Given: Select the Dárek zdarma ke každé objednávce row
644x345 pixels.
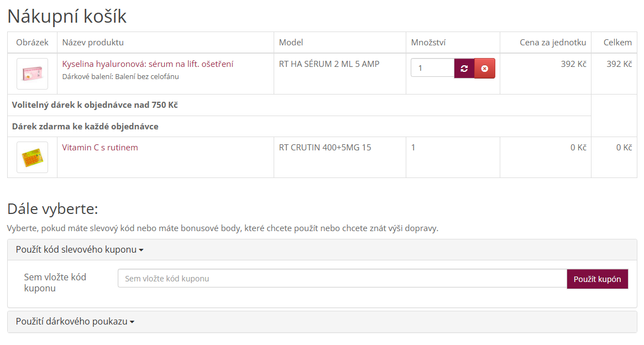Looking at the screenshot, I should click(x=85, y=127).
